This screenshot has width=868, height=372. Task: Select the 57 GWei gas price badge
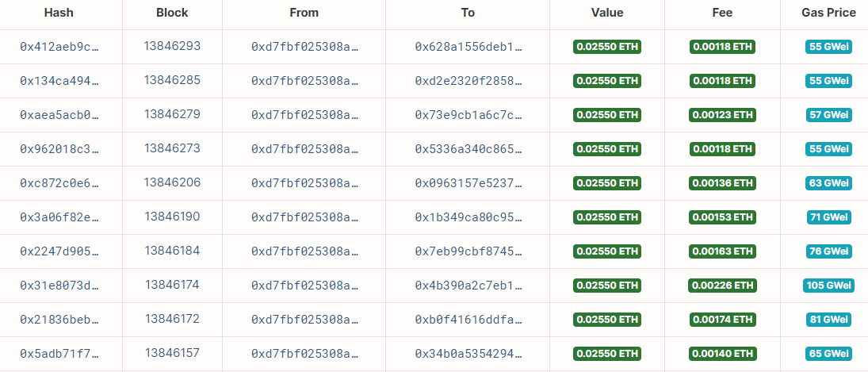(x=828, y=115)
